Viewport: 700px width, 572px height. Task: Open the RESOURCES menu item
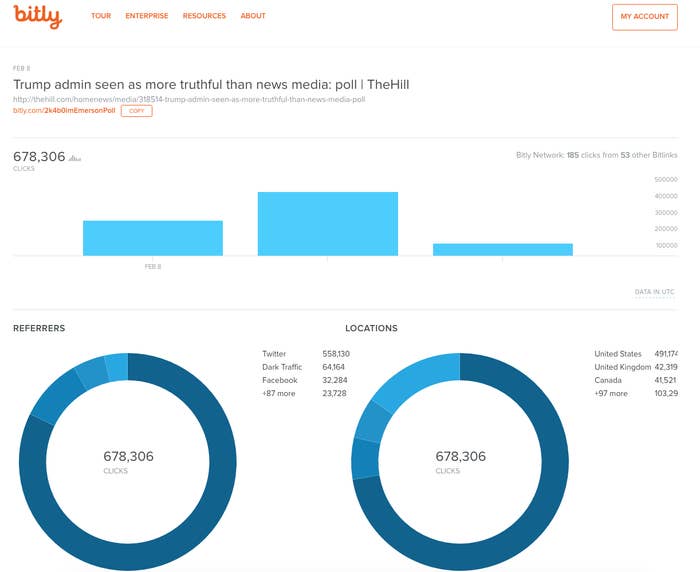tap(204, 16)
